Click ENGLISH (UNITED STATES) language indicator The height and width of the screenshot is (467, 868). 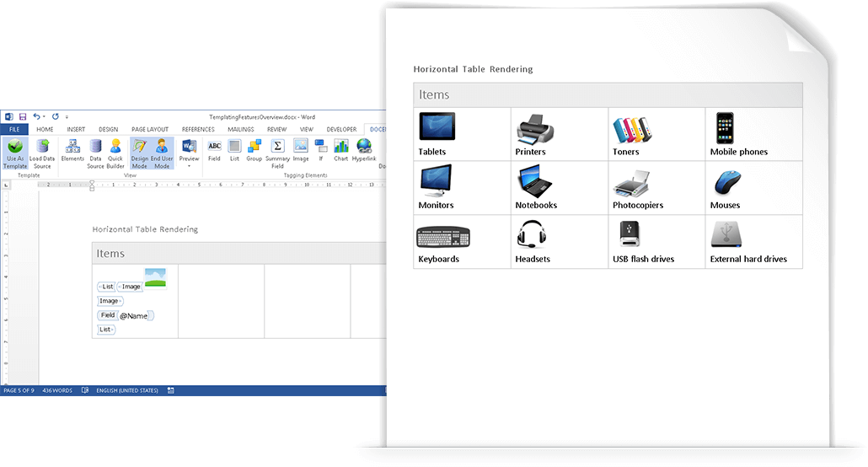127,390
